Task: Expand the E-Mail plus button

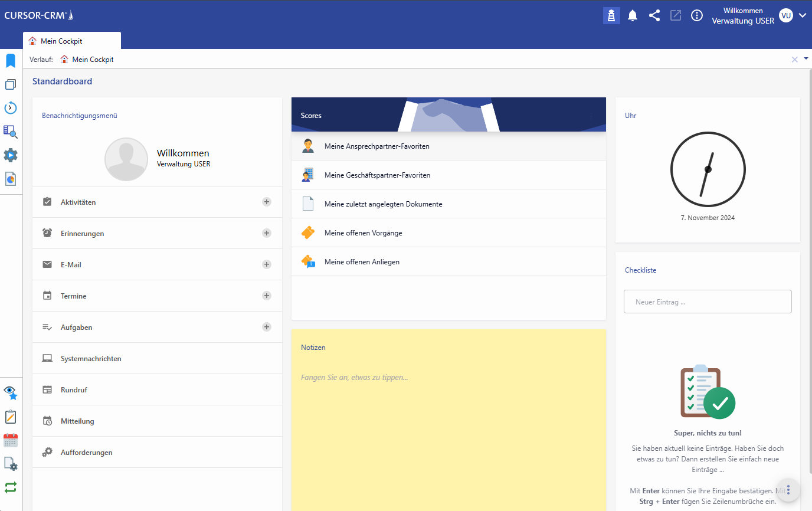Action: pyautogui.click(x=267, y=264)
